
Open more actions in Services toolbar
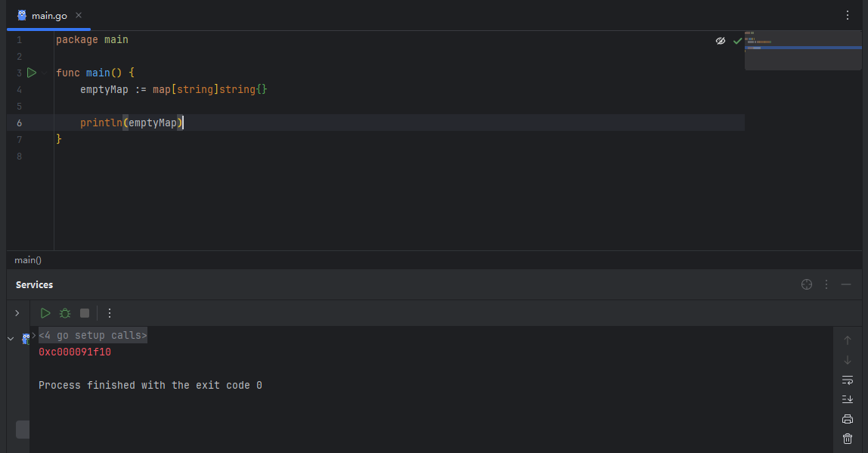click(x=110, y=313)
